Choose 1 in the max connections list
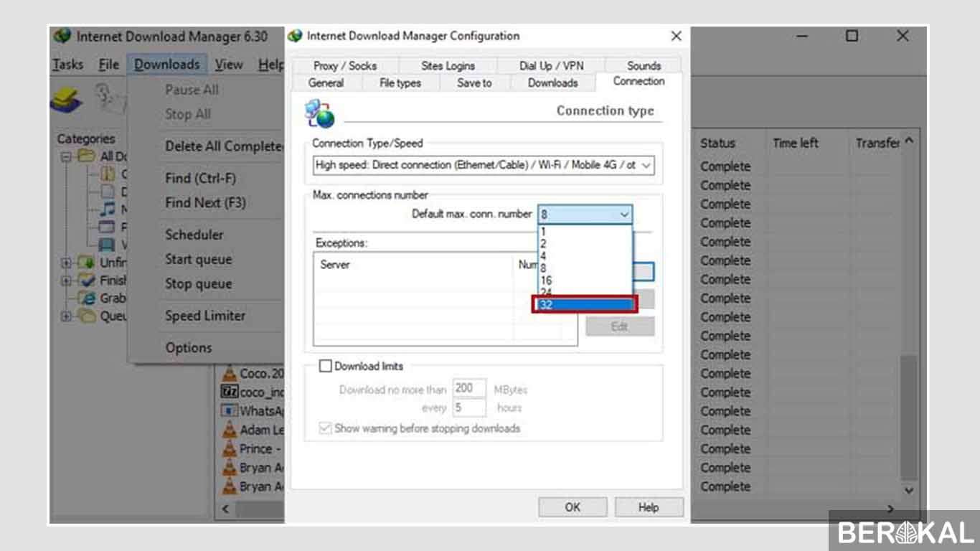This screenshot has height=551, width=980. click(585, 231)
